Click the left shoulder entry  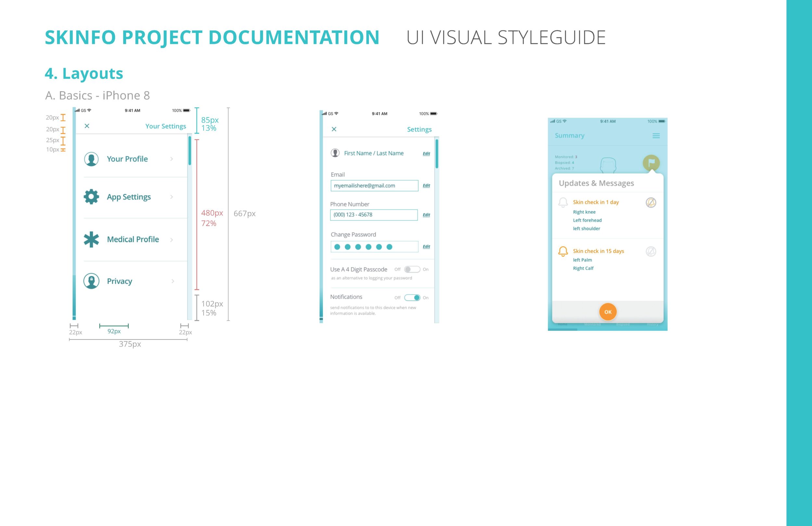pyautogui.click(x=587, y=229)
